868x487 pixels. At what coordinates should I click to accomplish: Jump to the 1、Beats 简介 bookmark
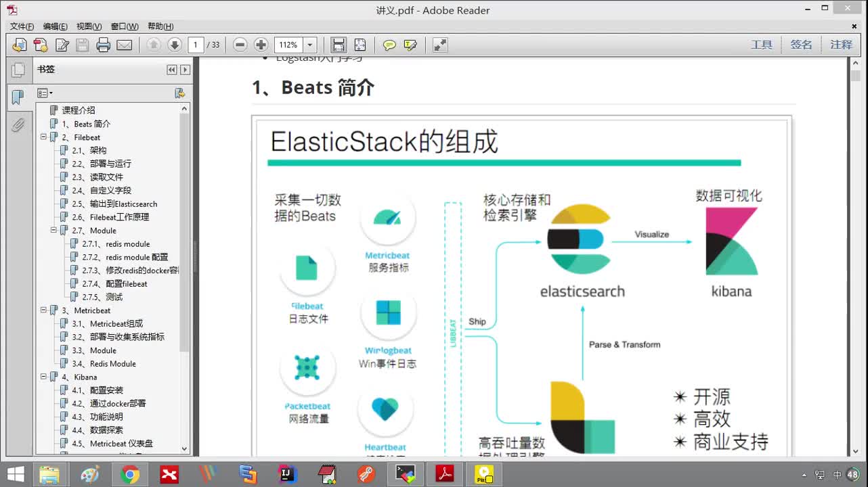(86, 124)
